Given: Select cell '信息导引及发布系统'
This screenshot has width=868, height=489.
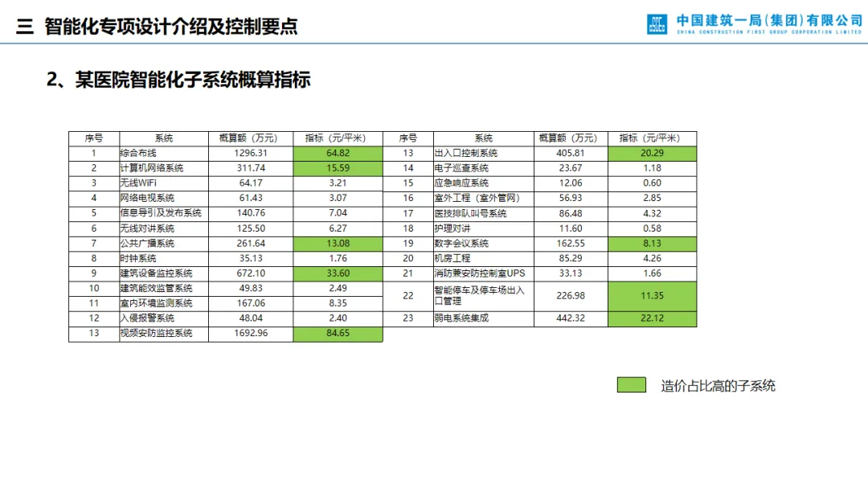Looking at the screenshot, I should point(164,213).
